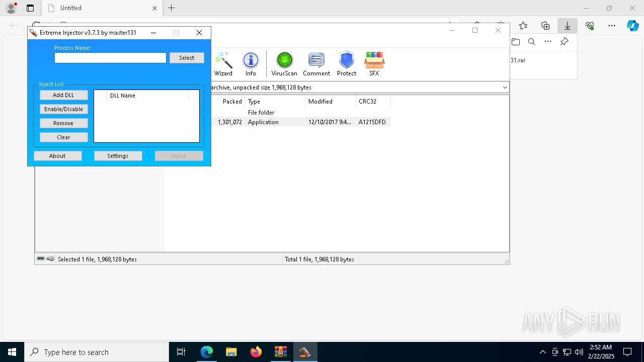Click the Extreme Injector syringe title icon
This screenshot has width=644, height=362.
33,33
